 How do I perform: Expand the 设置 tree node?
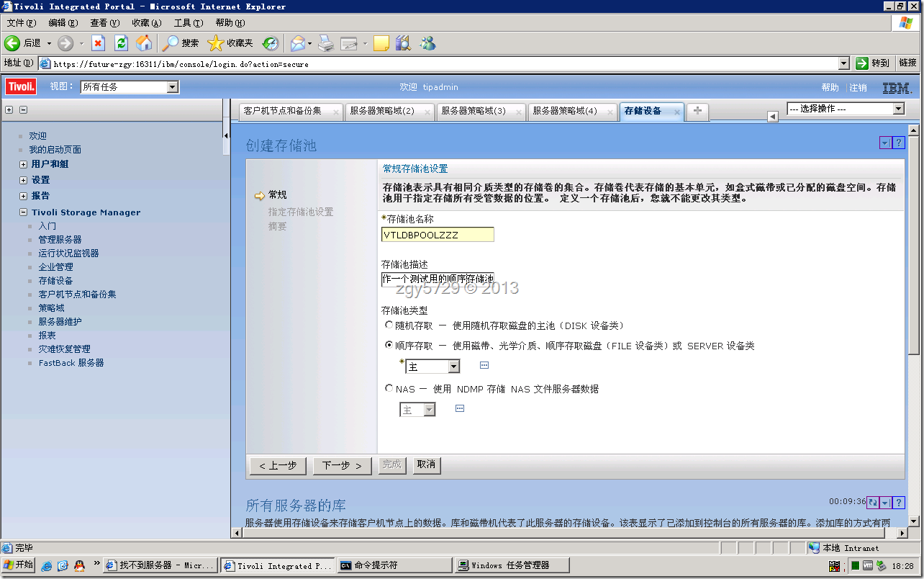(x=24, y=180)
